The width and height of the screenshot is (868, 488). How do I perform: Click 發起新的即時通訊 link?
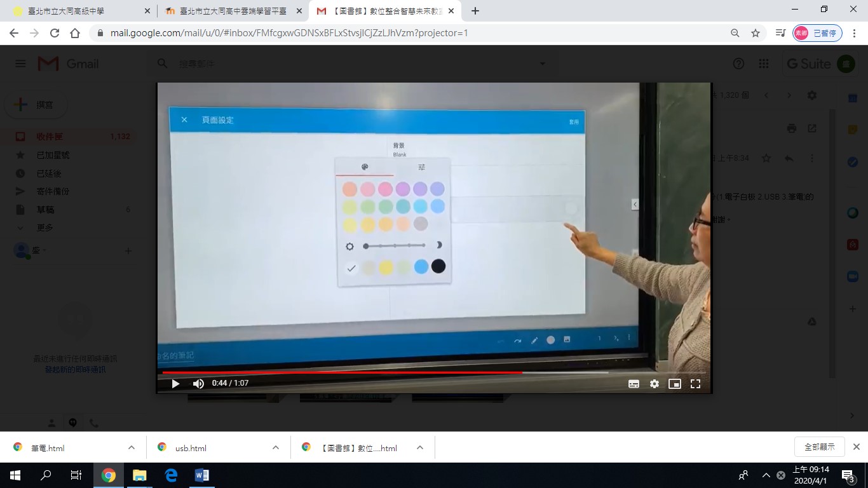point(75,369)
